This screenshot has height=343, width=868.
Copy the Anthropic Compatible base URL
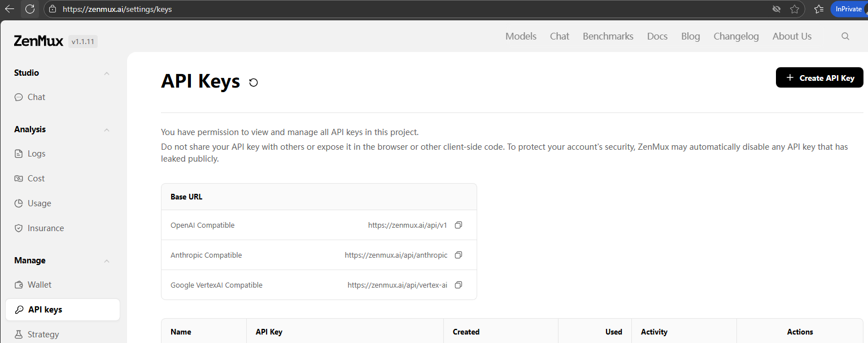point(459,255)
